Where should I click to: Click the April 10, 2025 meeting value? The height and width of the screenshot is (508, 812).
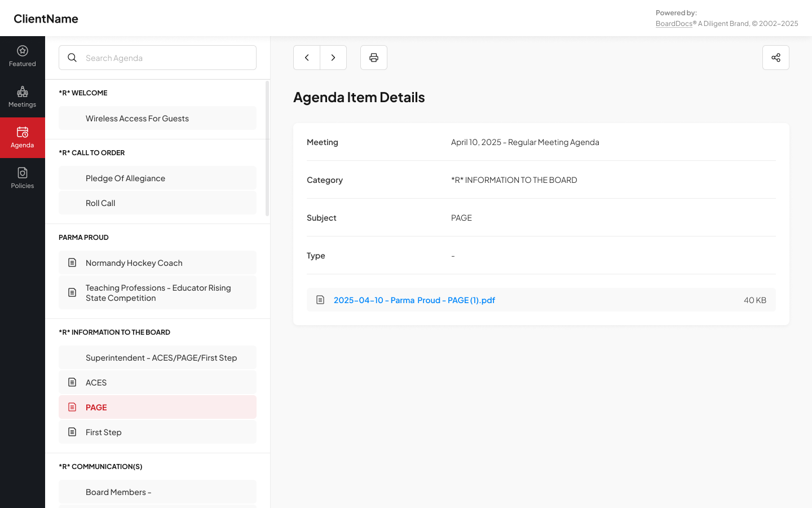[x=525, y=142]
